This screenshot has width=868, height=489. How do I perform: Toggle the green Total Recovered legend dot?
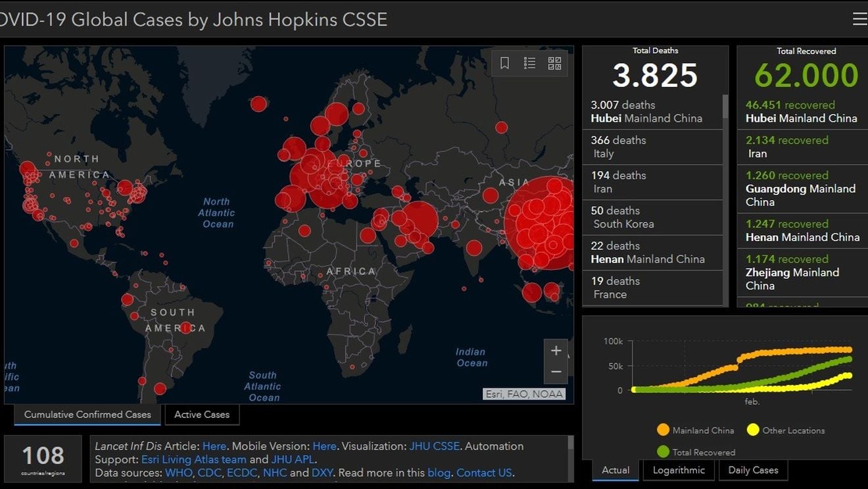(x=663, y=452)
